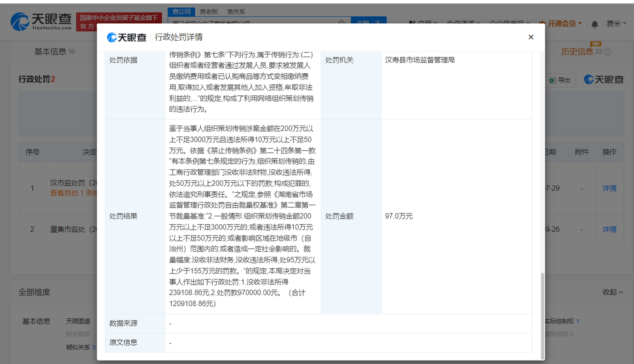634x364 pixels.
Task: Open the 历史信息 tab
Action: (577, 52)
